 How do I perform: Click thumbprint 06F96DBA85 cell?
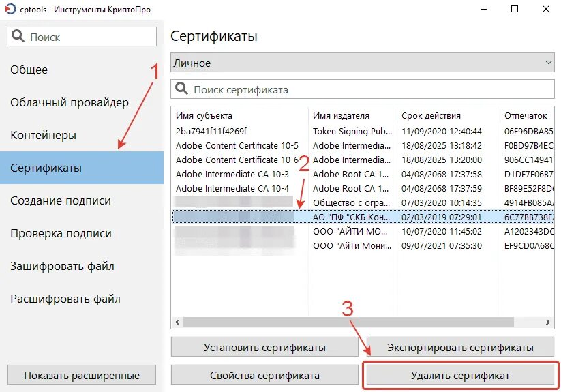[529, 132]
